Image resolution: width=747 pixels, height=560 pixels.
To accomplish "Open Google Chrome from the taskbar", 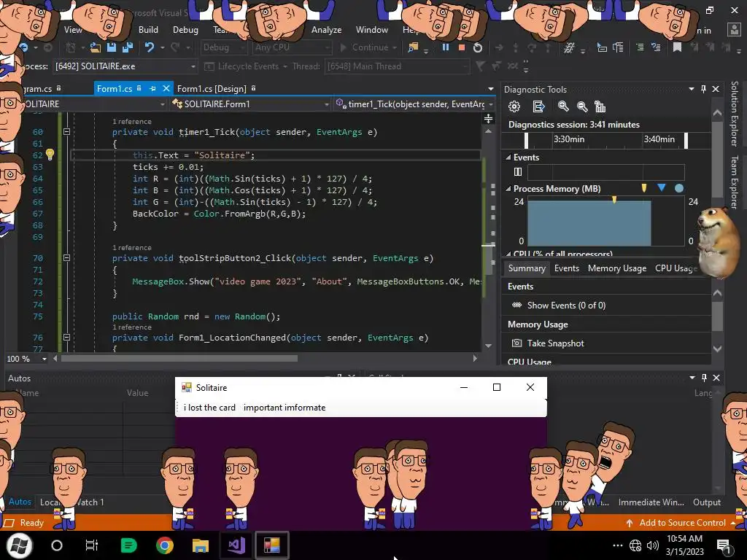I will coord(164,545).
